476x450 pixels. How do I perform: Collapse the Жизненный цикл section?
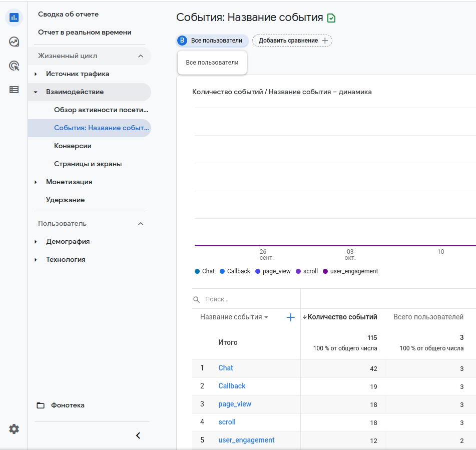(141, 56)
